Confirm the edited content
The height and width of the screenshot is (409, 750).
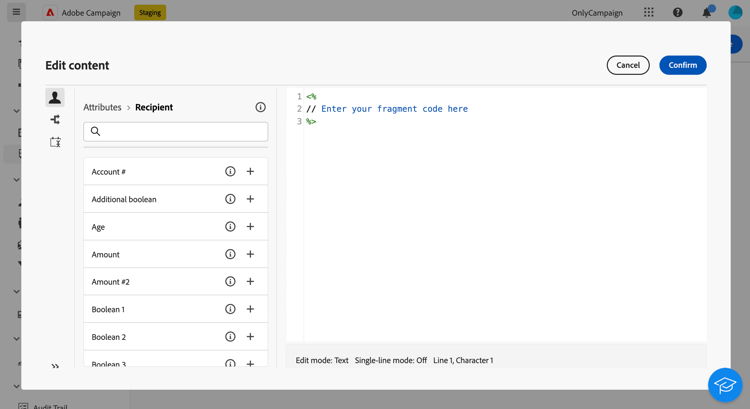pos(683,65)
